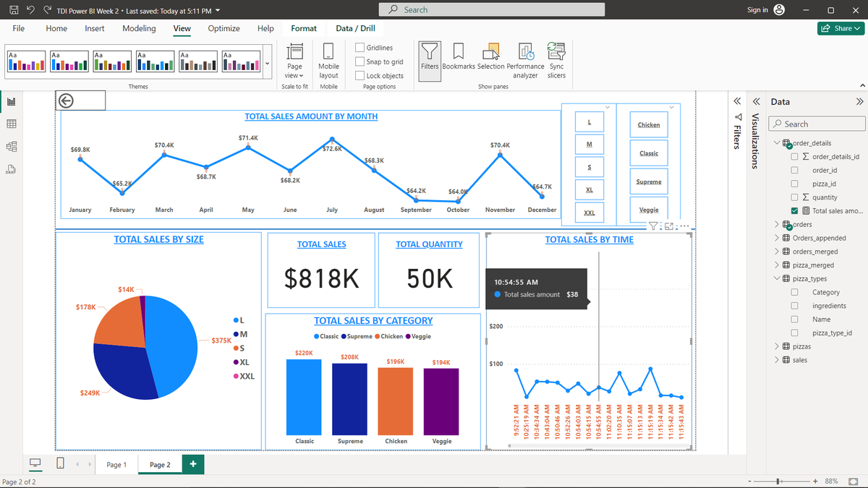Select the XL size slicer button

[x=590, y=190]
